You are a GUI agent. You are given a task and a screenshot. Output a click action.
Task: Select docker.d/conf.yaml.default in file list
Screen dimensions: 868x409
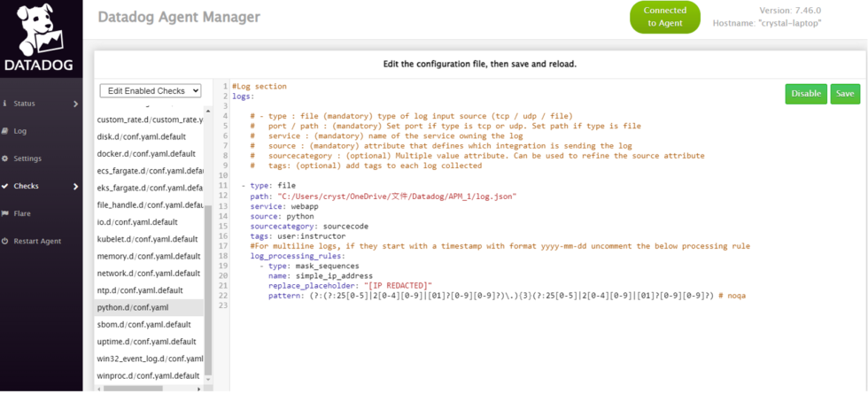coord(146,153)
